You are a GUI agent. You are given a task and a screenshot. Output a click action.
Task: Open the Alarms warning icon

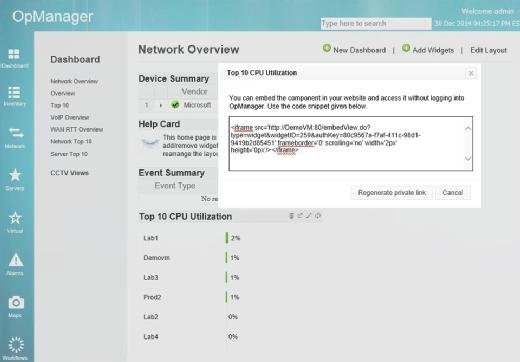tap(16, 260)
